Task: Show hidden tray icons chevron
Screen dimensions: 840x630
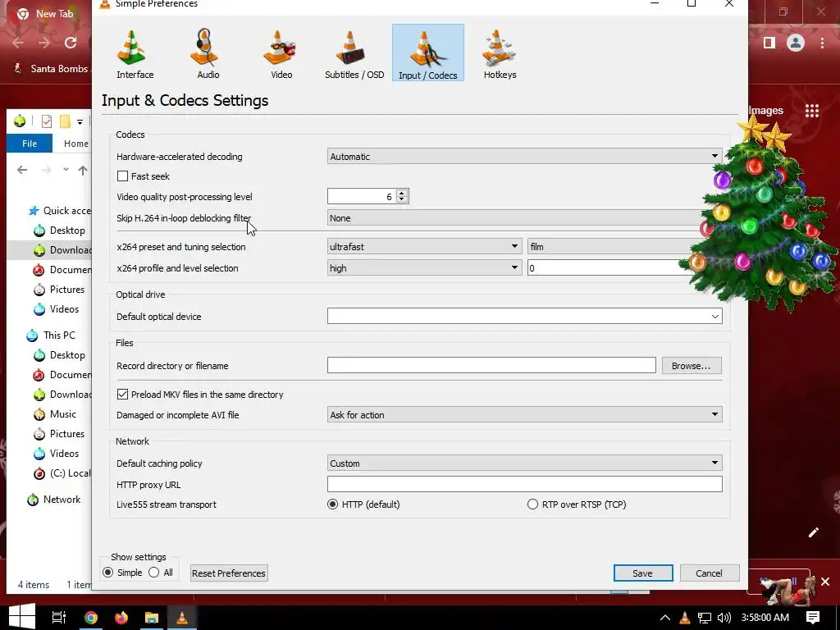Action: tap(664, 618)
